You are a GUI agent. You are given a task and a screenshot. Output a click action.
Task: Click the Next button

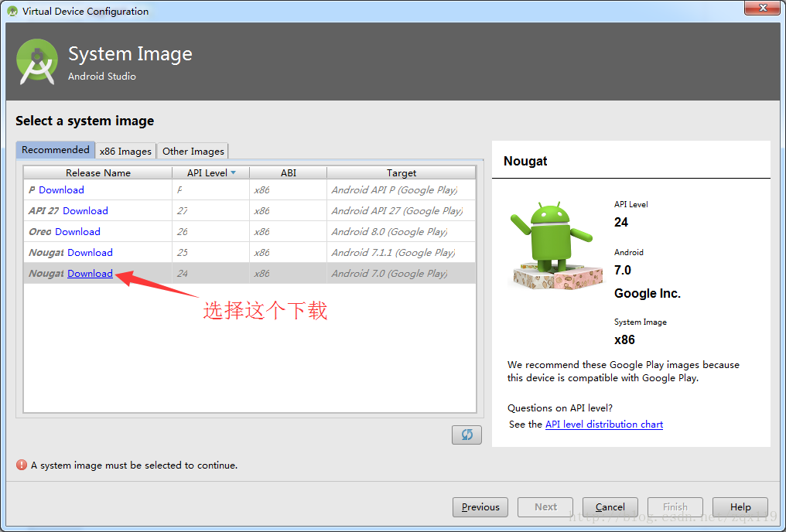545,507
